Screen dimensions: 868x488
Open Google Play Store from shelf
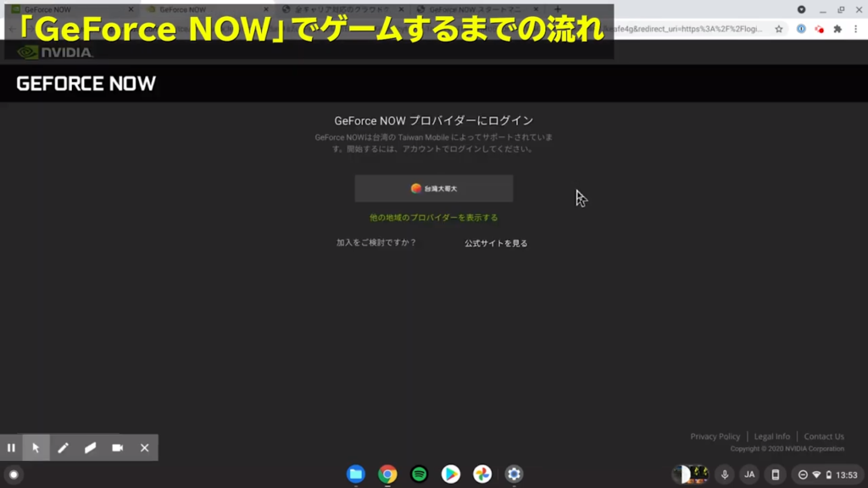[x=451, y=474]
